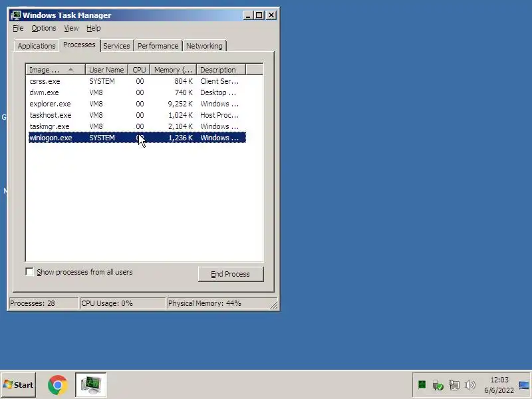Image resolution: width=532 pixels, height=399 pixels.
Task: Select the csrss.exe process row
Action: coord(137,81)
